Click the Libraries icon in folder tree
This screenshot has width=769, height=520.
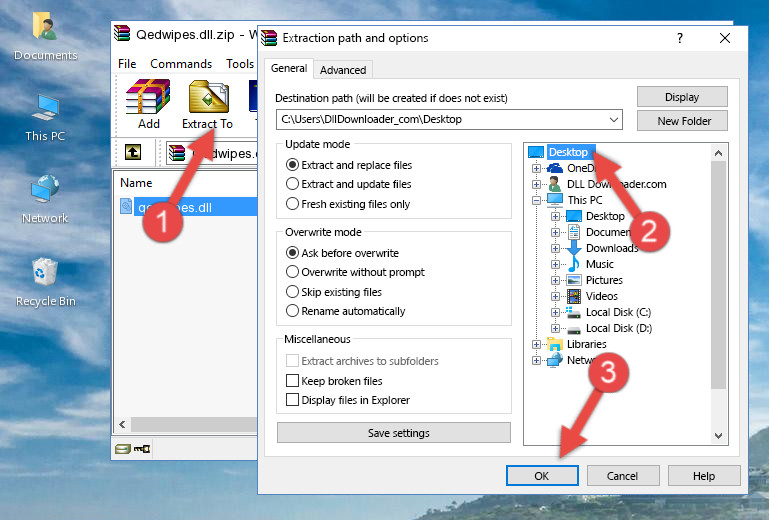[x=555, y=344]
